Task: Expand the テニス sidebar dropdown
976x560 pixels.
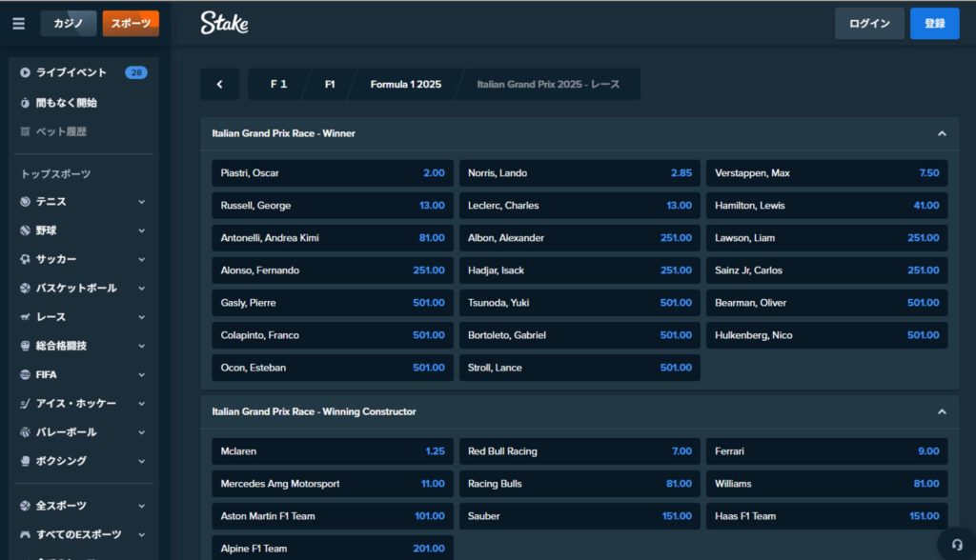Action: click(141, 202)
